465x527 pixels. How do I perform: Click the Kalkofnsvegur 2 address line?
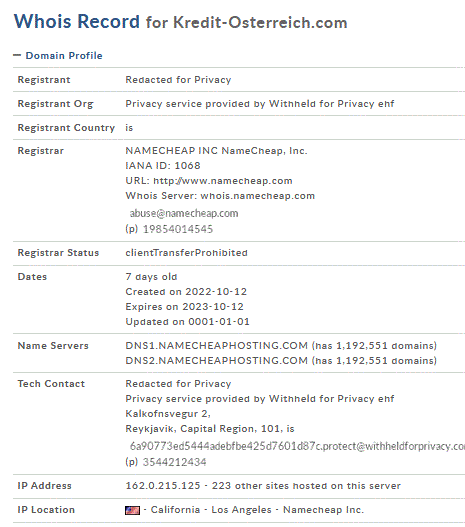click(x=168, y=414)
